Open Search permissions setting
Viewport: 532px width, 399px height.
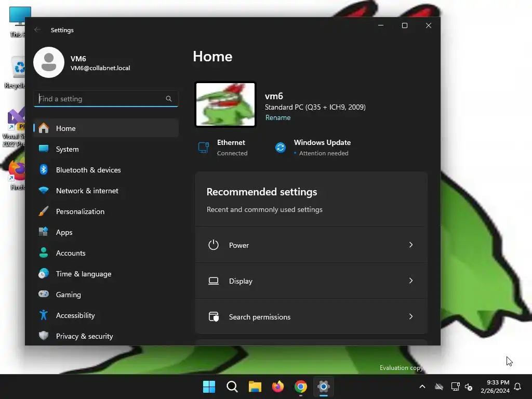(311, 316)
